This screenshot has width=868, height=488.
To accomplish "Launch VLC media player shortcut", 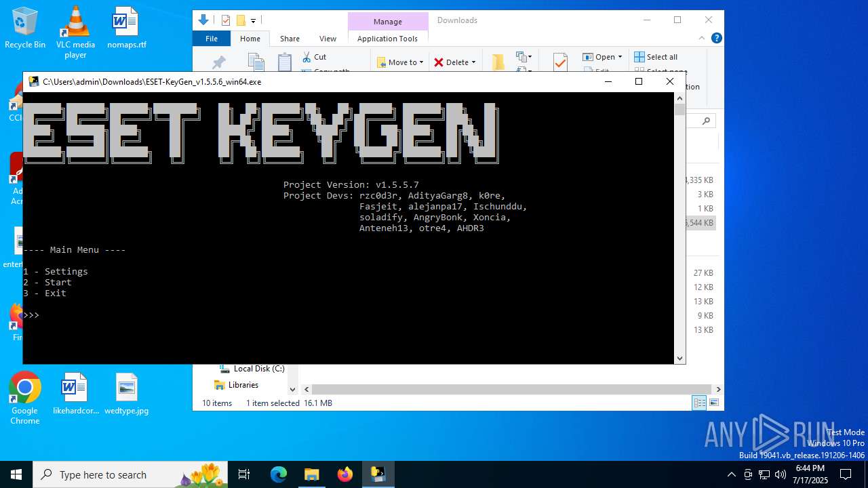I will [x=75, y=32].
